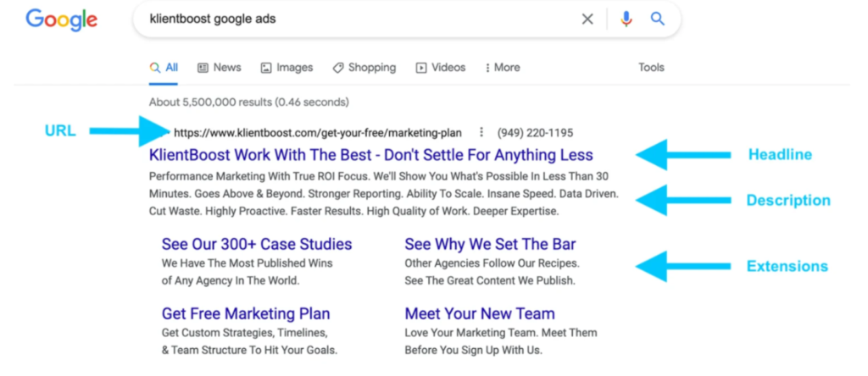Open the klientboost.com marketing-plan URL

pyautogui.click(x=318, y=133)
